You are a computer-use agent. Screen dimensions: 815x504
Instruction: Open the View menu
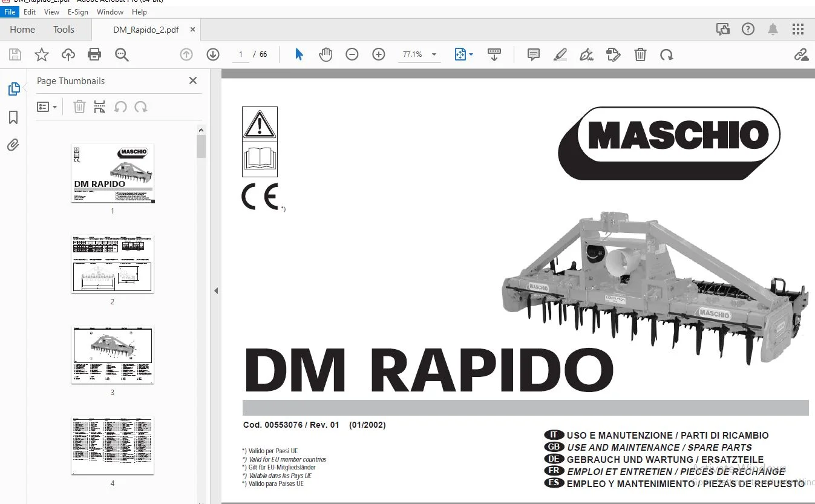click(x=52, y=11)
